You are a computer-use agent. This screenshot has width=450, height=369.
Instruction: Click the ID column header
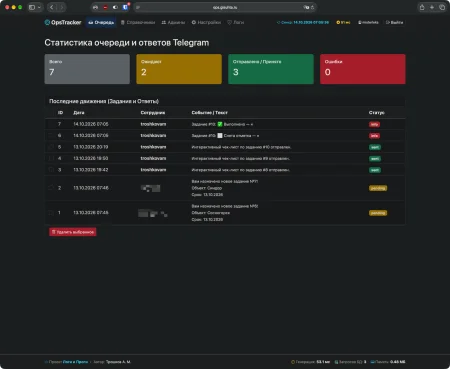[x=60, y=113]
